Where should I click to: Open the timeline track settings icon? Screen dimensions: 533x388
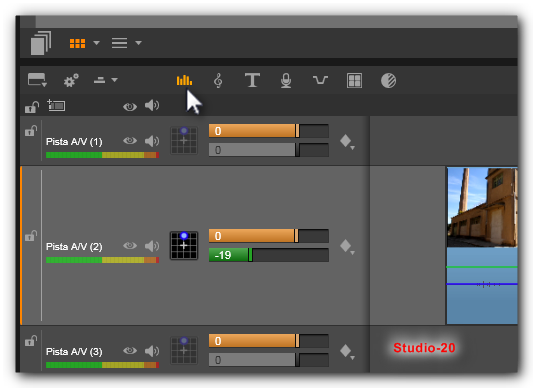click(x=37, y=80)
